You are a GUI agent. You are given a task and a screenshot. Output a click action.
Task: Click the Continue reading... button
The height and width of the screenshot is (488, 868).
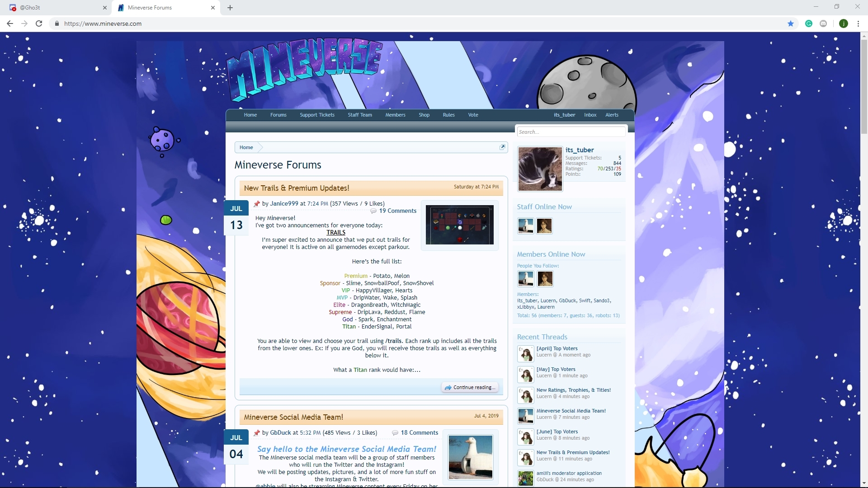[470, 387]
